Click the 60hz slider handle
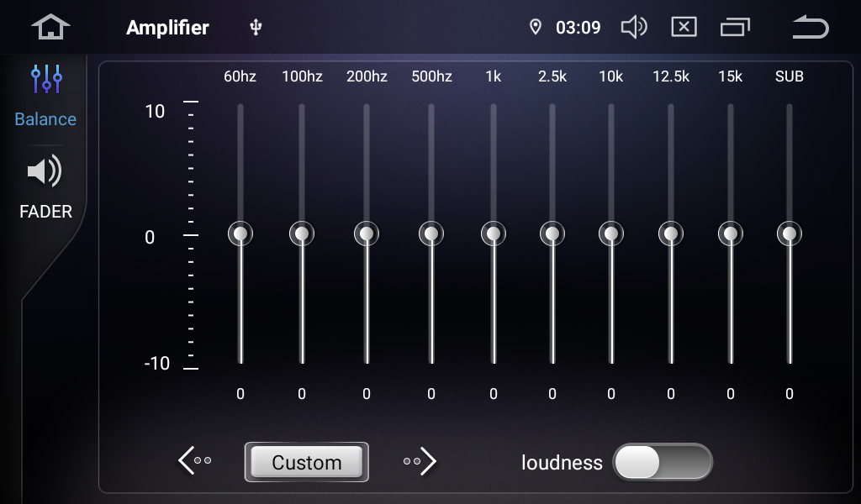861x504 pixels. point(240,234)
